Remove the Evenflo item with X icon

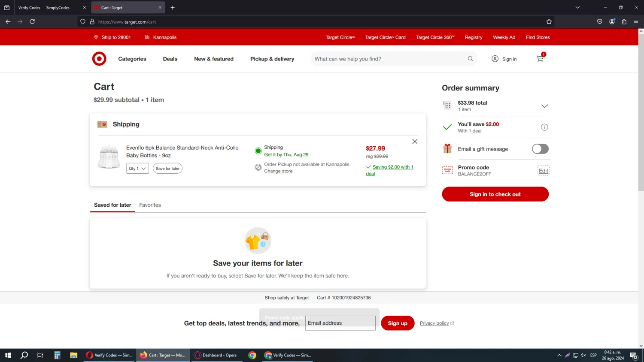click(415, 142)
